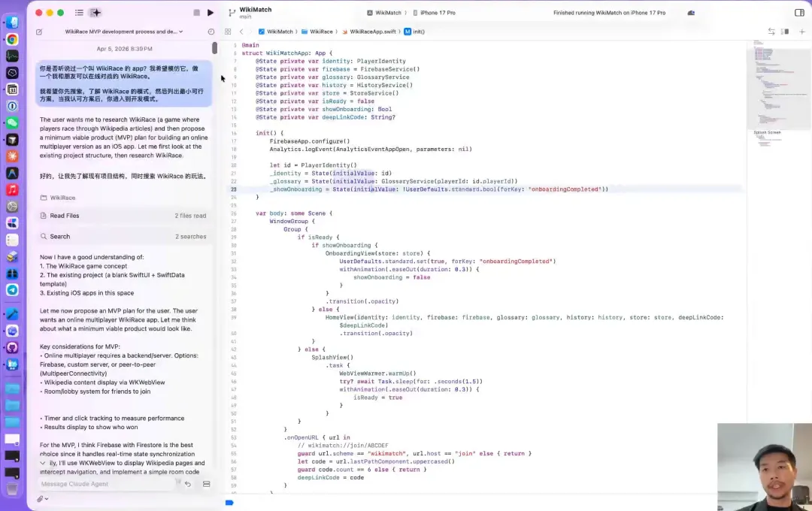Click FirebaseApp.configure() in the code
The height and width of the screenshot is (511, 812).
pos(309,141)
